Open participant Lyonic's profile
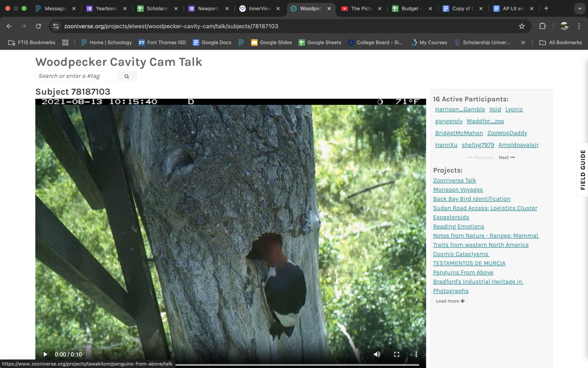The height and width of the screenshot is (368, 588). [514, 109]
